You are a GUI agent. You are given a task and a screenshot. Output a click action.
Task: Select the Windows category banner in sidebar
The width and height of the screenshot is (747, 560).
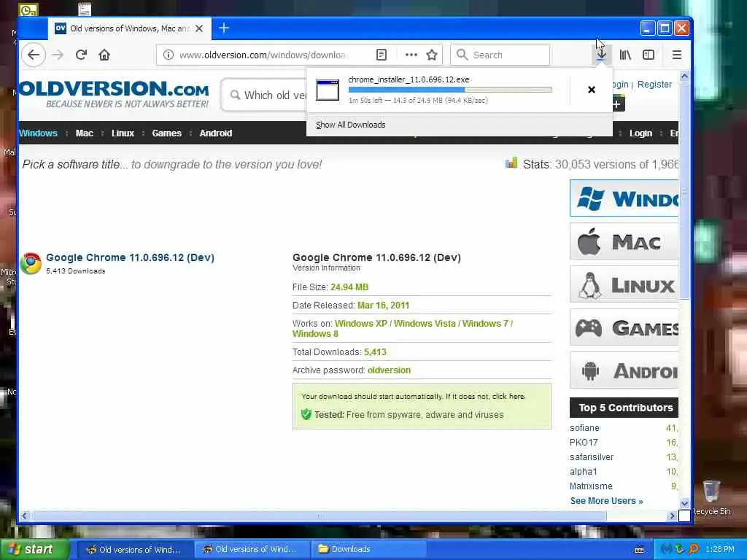click(x=624, y=198)
